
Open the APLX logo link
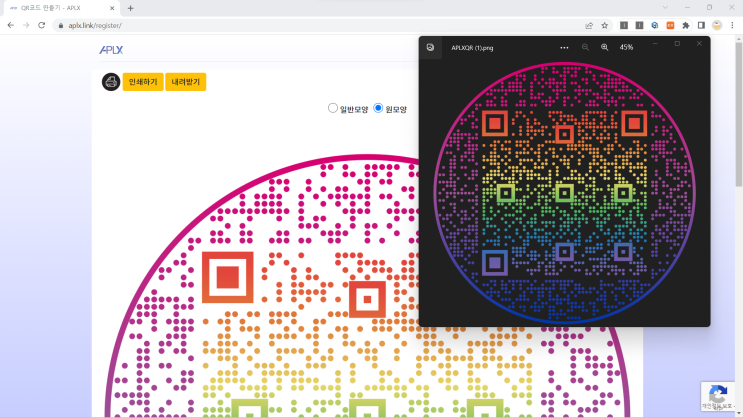(x=111, y=50)
